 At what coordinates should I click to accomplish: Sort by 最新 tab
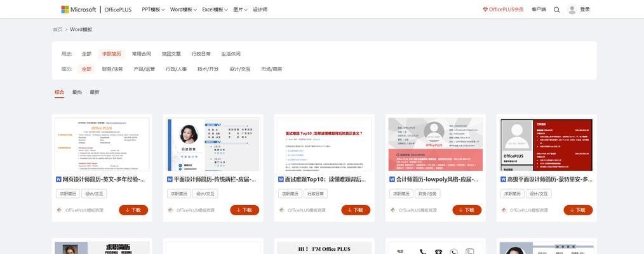(x=95, y=92)
